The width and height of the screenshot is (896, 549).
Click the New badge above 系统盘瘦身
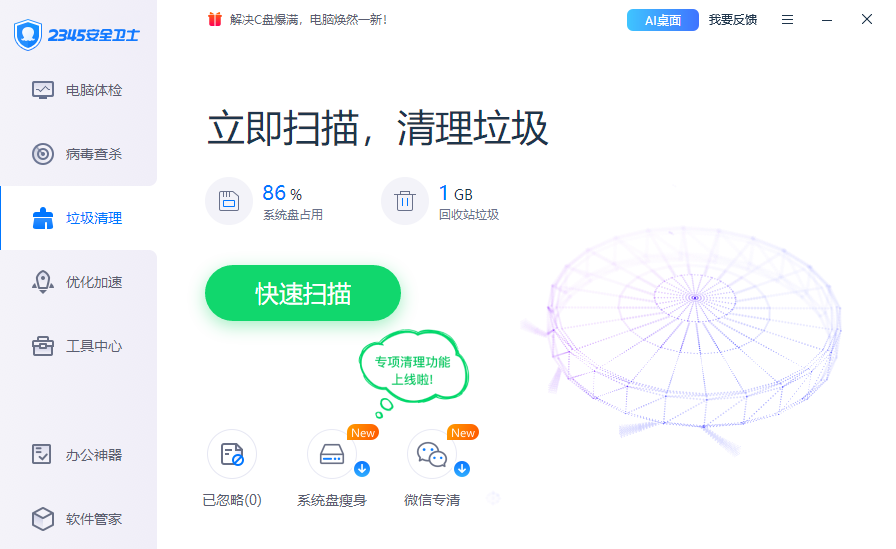[363, 432]
